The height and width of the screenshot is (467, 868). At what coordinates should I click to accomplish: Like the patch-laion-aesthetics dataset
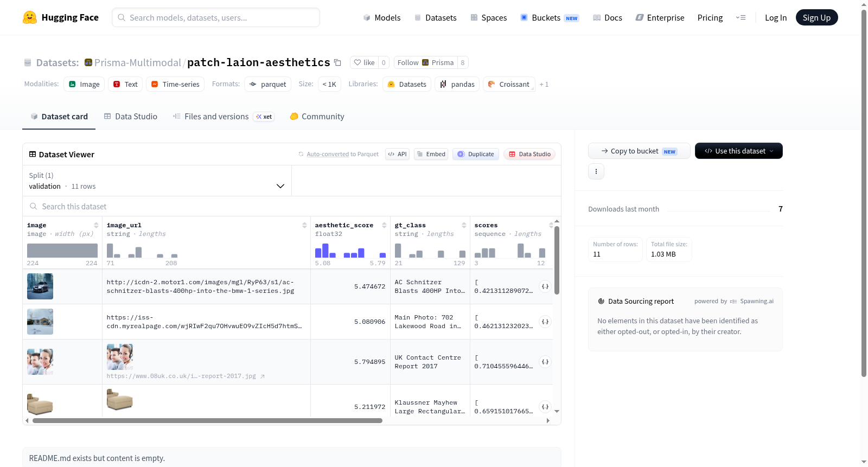point(364,62)
